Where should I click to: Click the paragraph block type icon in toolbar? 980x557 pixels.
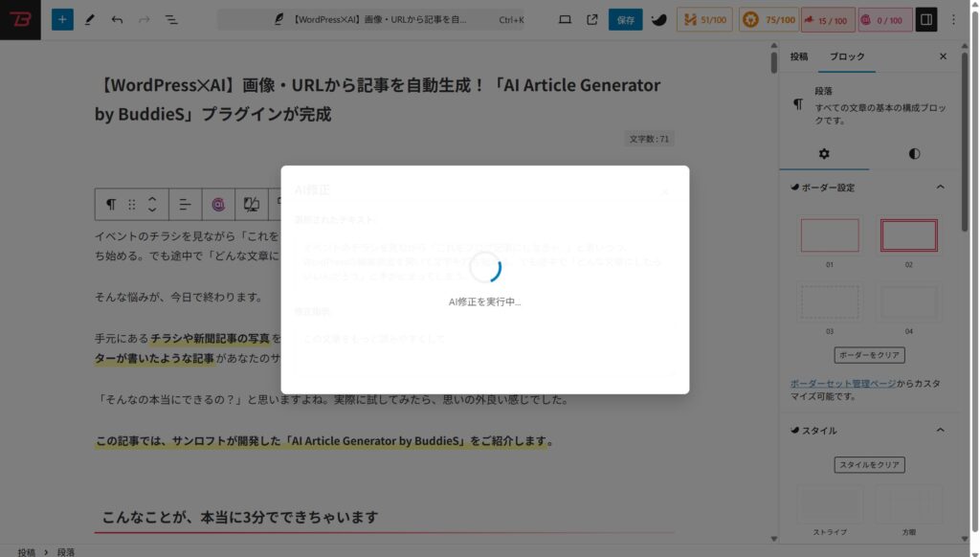pos(111,205)
